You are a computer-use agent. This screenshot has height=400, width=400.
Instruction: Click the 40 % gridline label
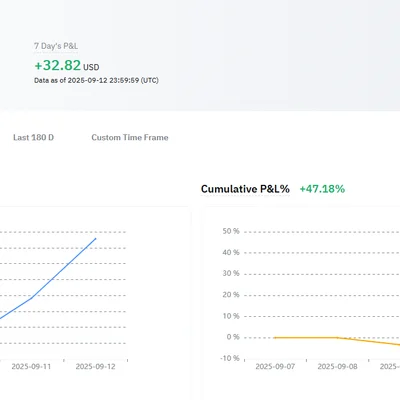[x=231, y=252]
